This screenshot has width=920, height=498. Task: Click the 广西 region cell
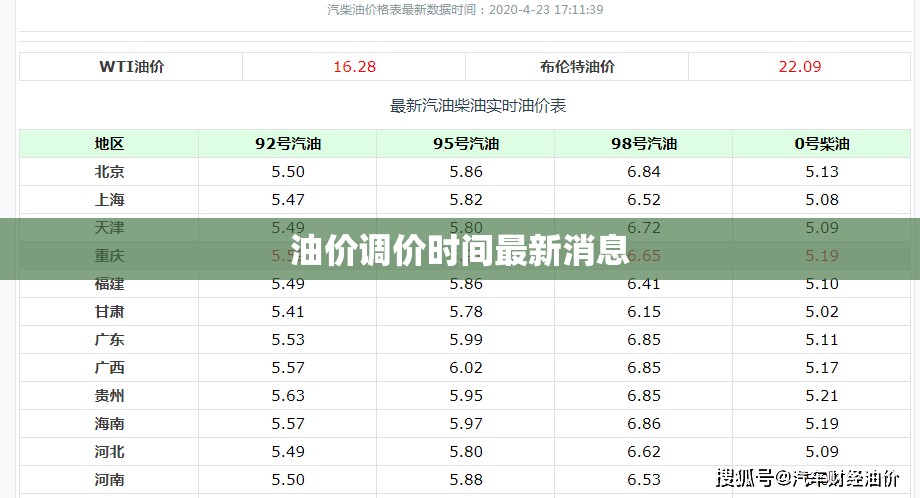coord(109,368)
